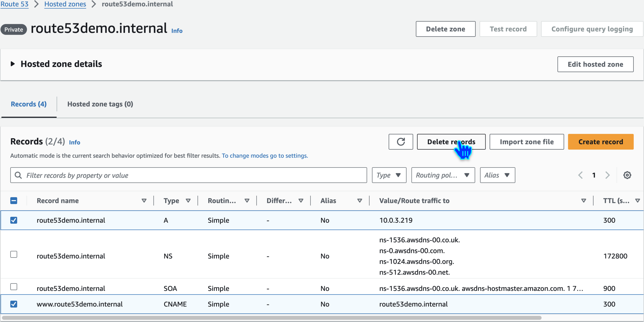Click the Create record button
This screenshot has height=322, width=644.
(600, 142)
